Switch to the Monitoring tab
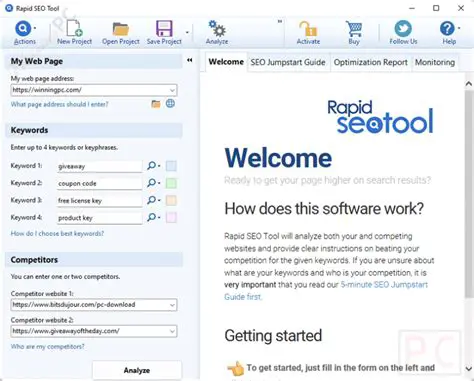This screenshot has height=381, width=474. (435, 62)
